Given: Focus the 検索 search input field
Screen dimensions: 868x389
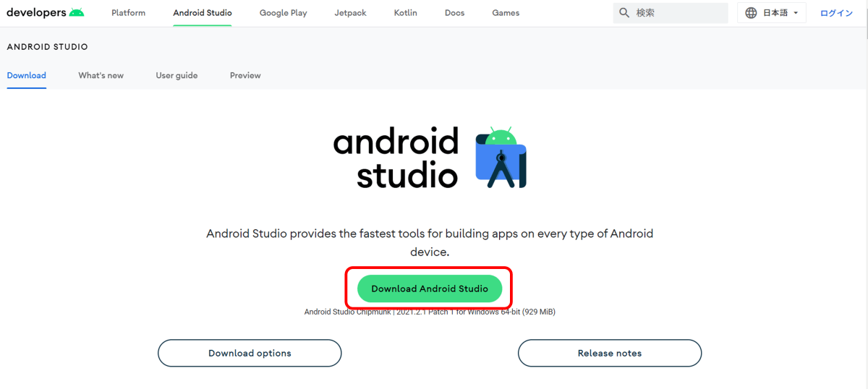Looking at the screenshot, I should tap(671, 13).
